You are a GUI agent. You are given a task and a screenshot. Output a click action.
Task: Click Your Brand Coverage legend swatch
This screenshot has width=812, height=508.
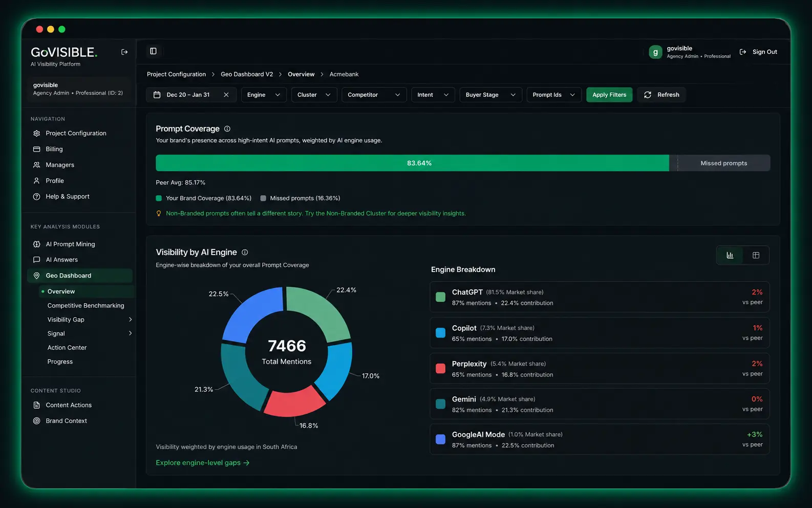click(x=159, y=198)
